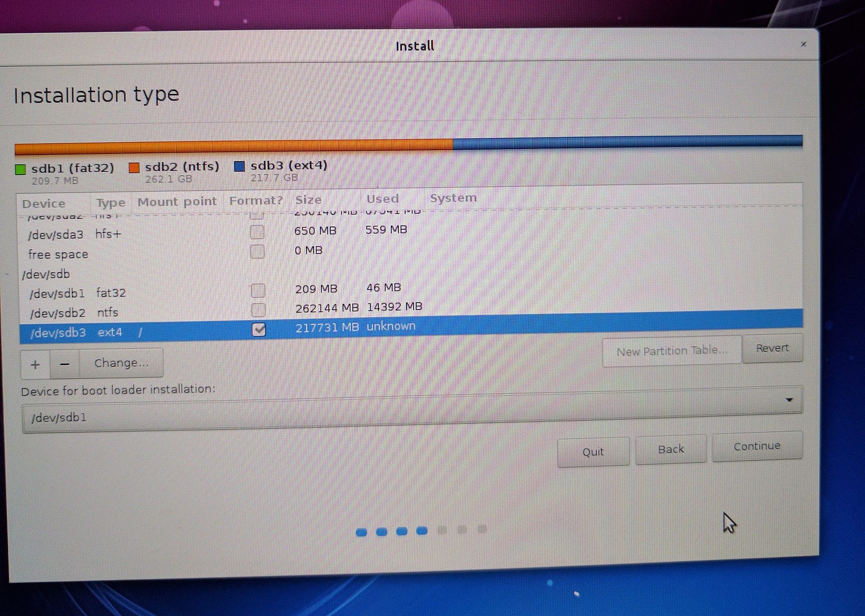865x616 pixels.
Task: Close the Install window
Action: (x=803, y=44)
